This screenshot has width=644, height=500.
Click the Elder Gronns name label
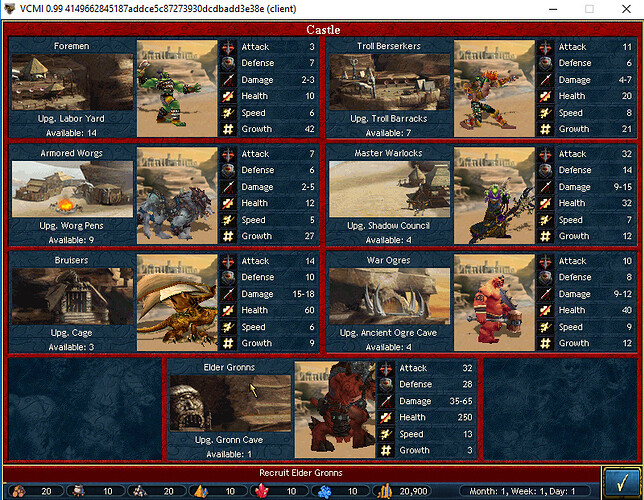click(x=229, y=367)
